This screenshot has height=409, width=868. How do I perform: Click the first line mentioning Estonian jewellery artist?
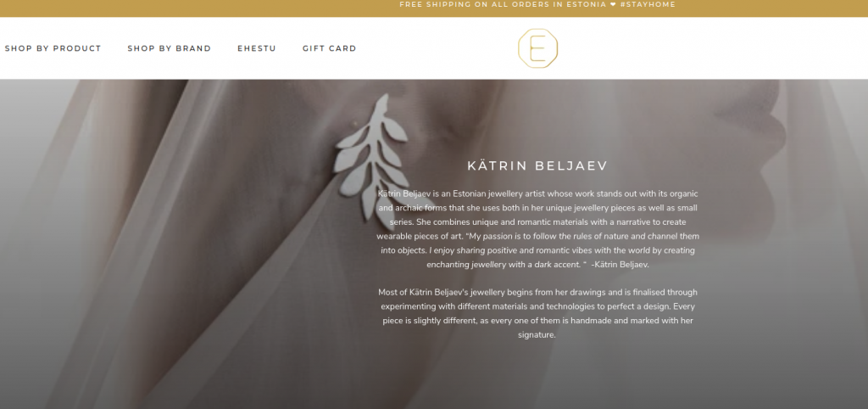[537, 193]
